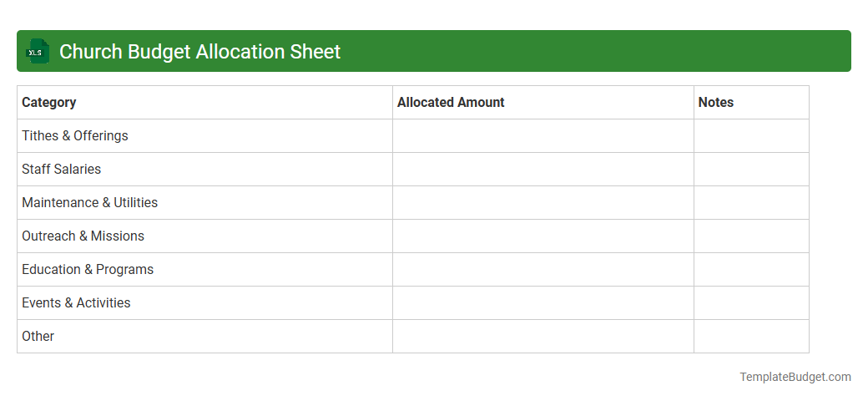Image resolution: width=868 pixels, height=401 pixels.
Task: Select the 'Maintenance & Utilities' row label
Action: tap(89, 203)
